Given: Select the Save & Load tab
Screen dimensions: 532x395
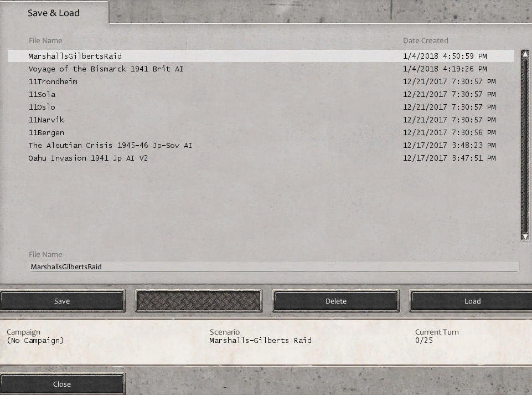Looking at the screenshot, I should coord(54,13).
